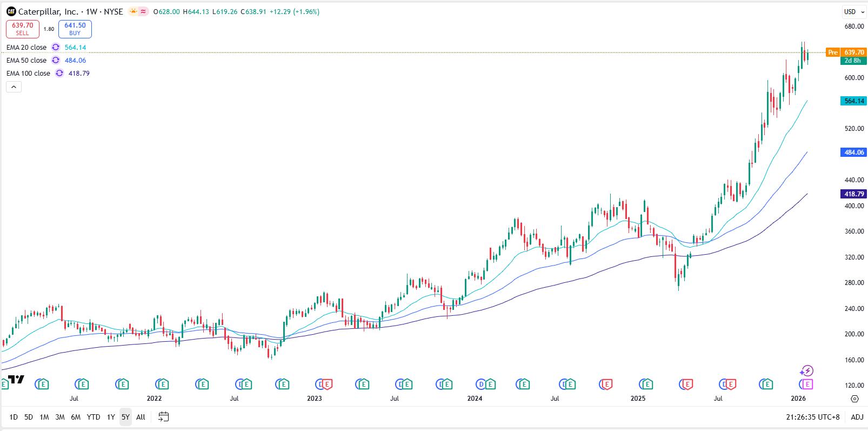
Task: Toggle the pre-market session sun indicator
Action: pyautogui.click(x=133, y=11)
